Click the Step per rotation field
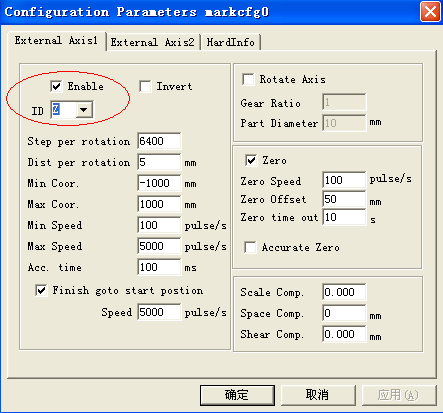The width and height of the screenshot is (443, 413). tap(159, 141)
